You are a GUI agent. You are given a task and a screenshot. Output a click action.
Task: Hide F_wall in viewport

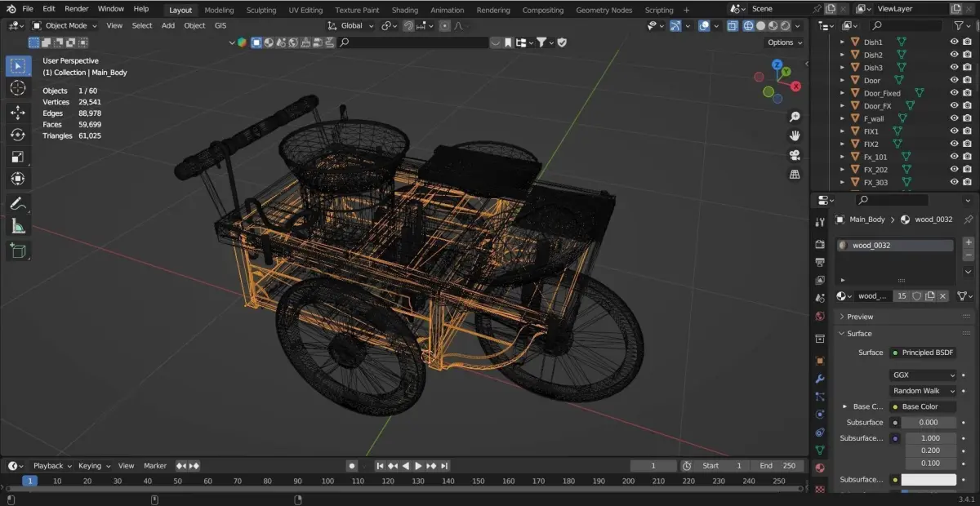(954, 118)
